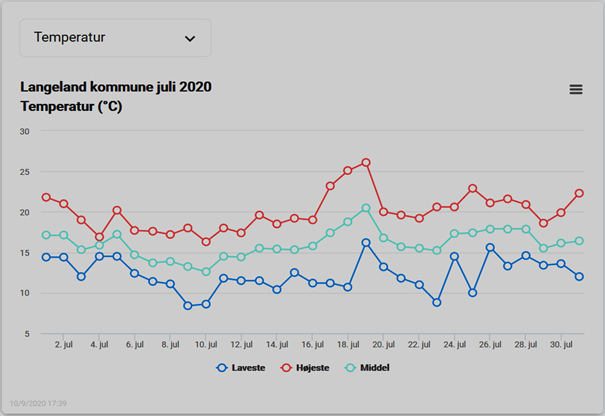Select the blue Laveste peak point on 19. jul
This screenshot has width=605, height=416.
point(366,243)
